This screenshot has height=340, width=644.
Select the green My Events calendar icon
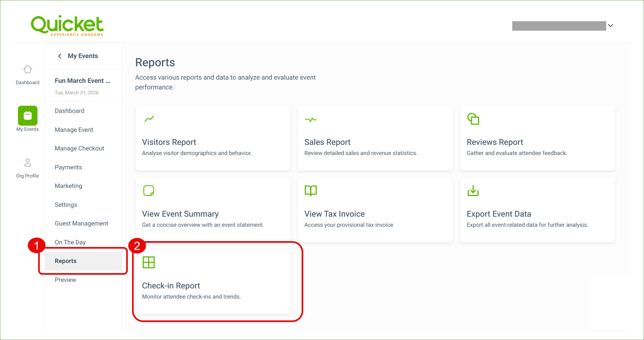[x=28, y=116]
